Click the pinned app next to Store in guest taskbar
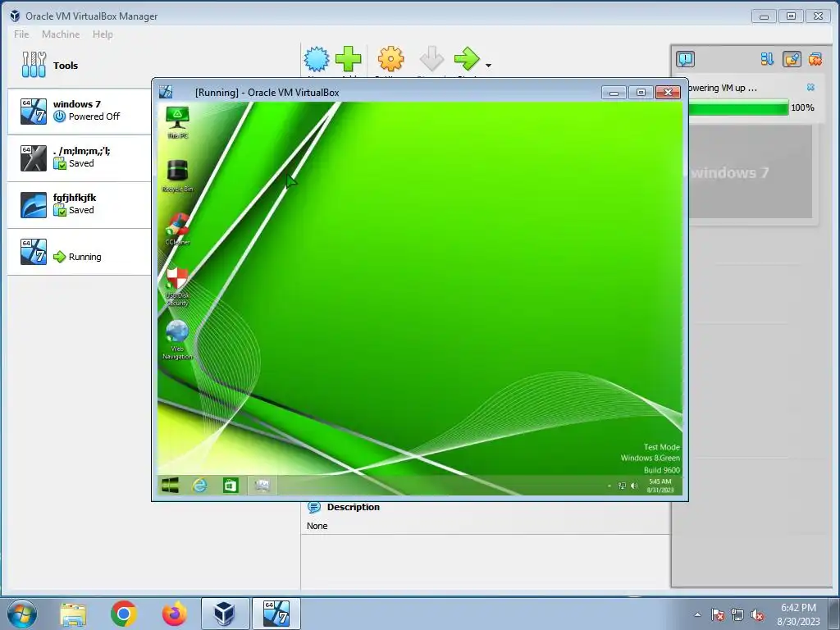This screenshot has width=840, height=630. click(262, 486)
